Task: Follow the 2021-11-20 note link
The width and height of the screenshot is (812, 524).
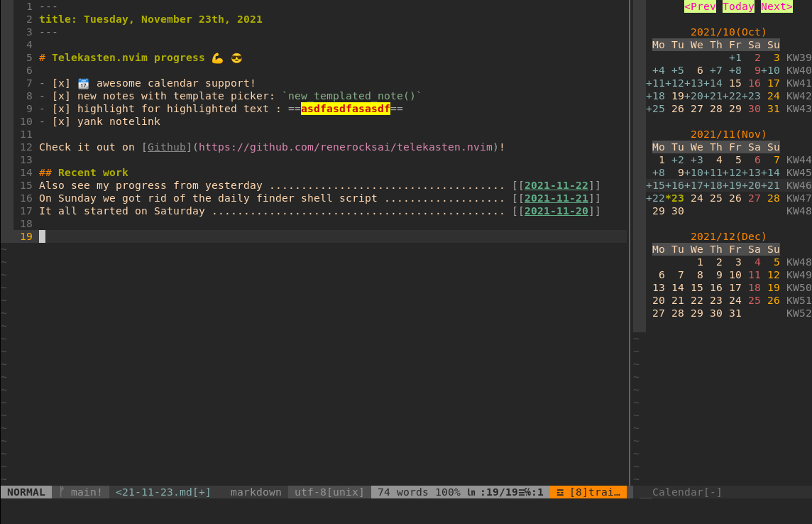Action: pyautogui.click(x=556, y=211)
